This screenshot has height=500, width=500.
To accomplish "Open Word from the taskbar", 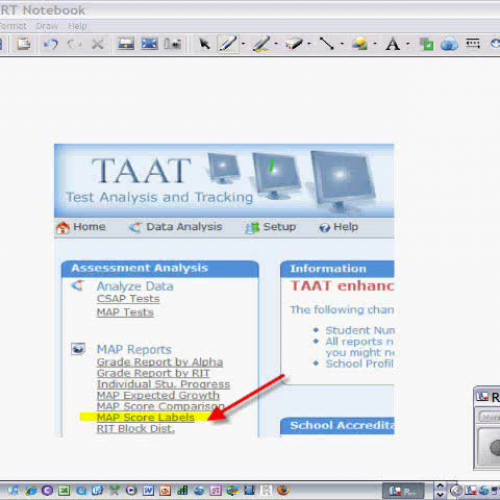I will pyautogui.click(x=148, y=490).
